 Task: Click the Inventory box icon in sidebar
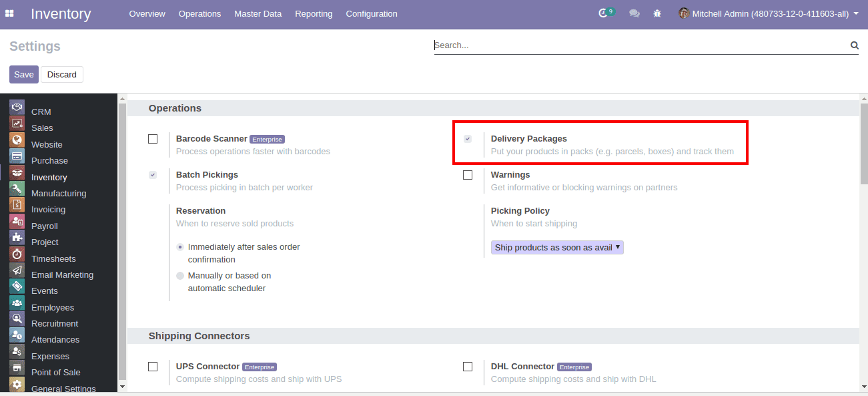[17, 172]
